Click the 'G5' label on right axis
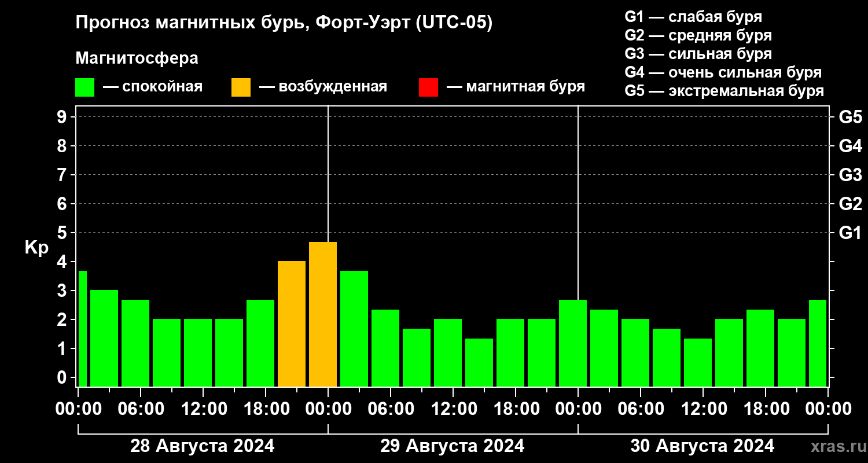The height and width of the screenshot is (463, 868). click(850, 117)
